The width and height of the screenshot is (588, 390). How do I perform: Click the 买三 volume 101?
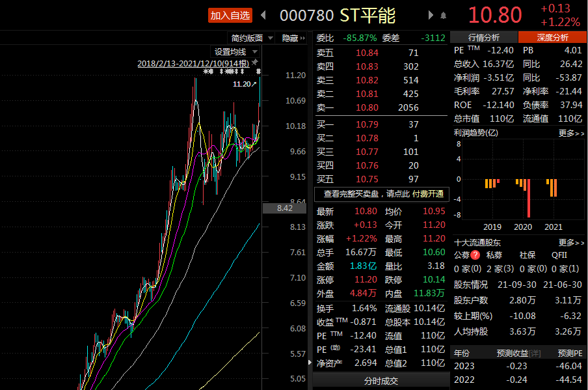(x=410, y=152)
